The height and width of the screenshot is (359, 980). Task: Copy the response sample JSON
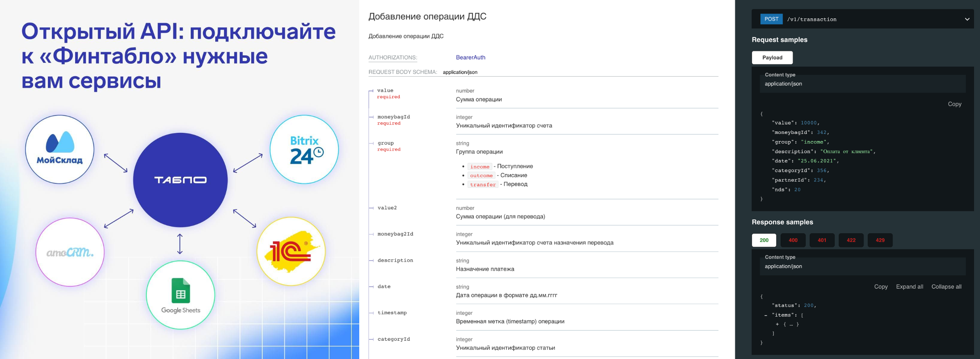[x=881, y=287]
